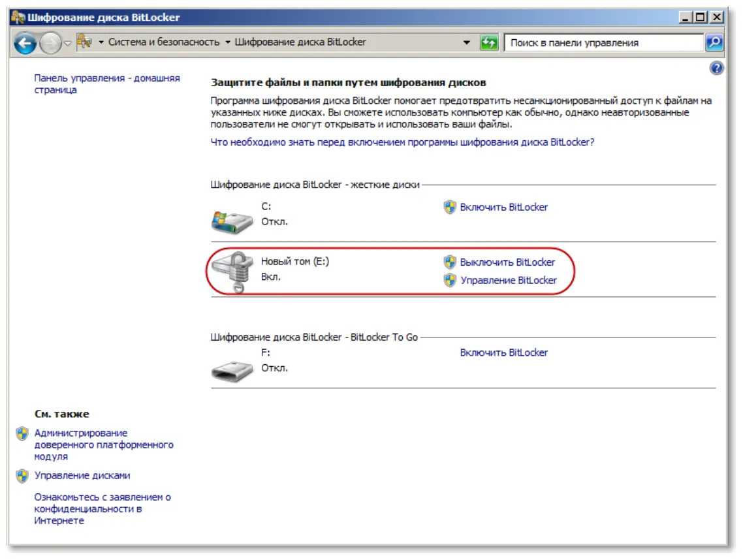743x560 pixels.
Task: Click the C: system drive icon
Action: click(x=232, y=222)
